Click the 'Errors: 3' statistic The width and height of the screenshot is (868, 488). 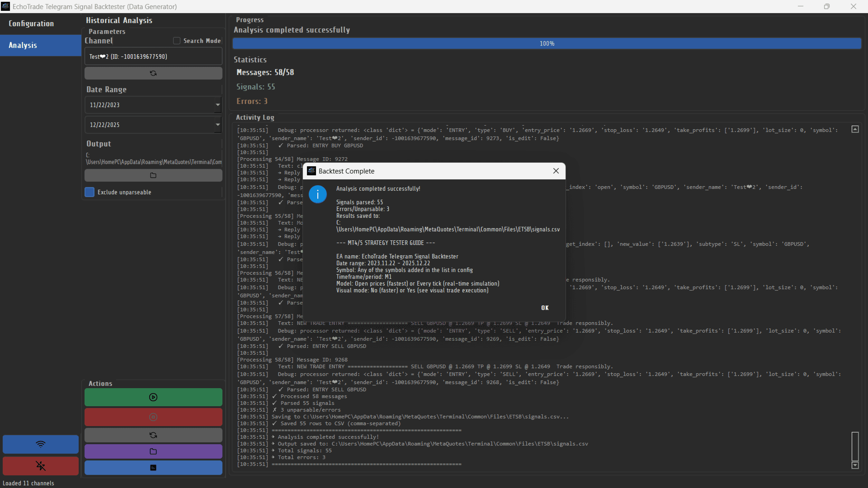252,101
